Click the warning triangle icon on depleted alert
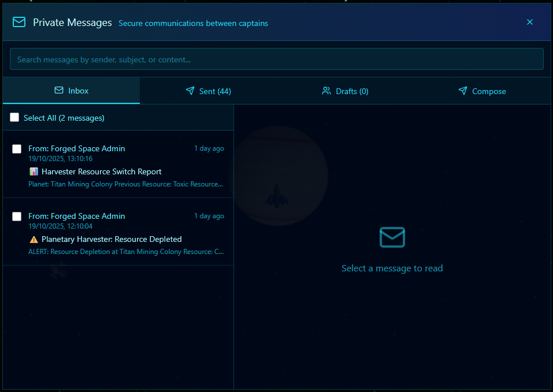553x392 pixels. (34, 239)
